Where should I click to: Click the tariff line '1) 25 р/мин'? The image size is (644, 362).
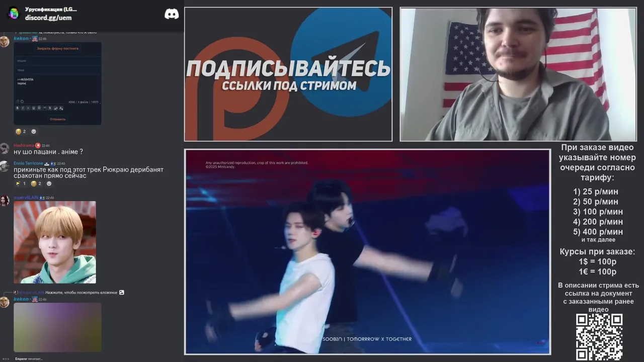[x=596, y=192]
